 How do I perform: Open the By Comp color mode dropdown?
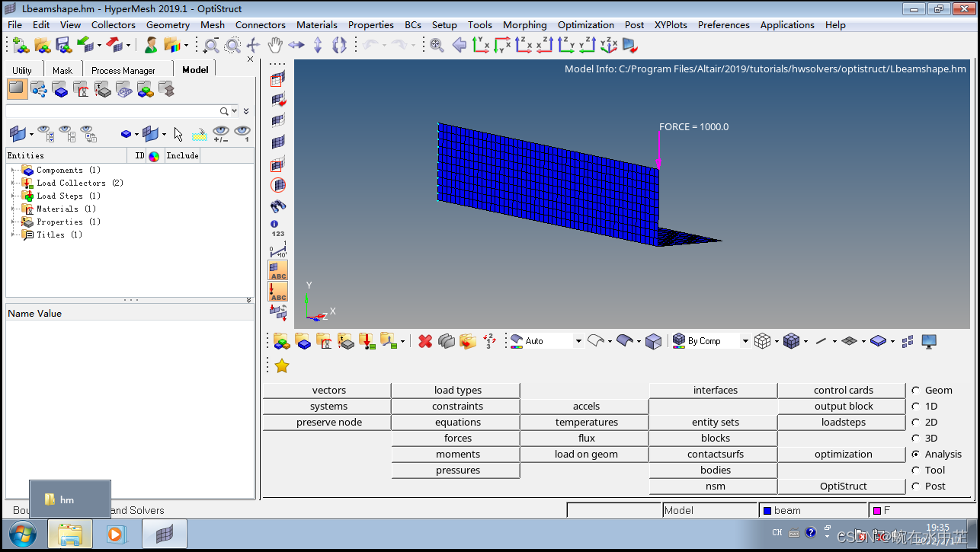pos(745,341)
